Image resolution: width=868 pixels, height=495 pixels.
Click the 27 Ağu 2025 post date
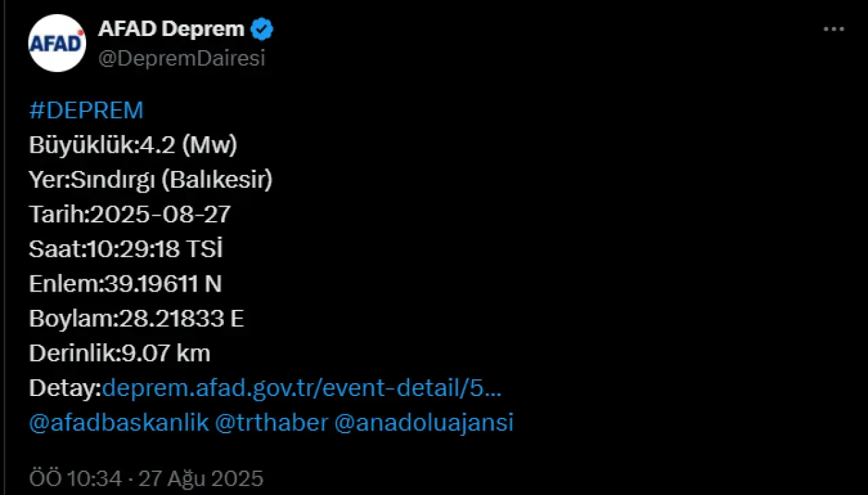201,479
